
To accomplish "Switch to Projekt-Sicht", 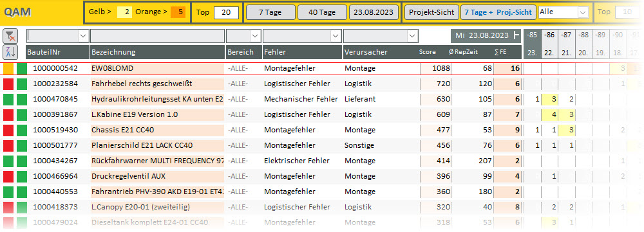I will [431, 12].
